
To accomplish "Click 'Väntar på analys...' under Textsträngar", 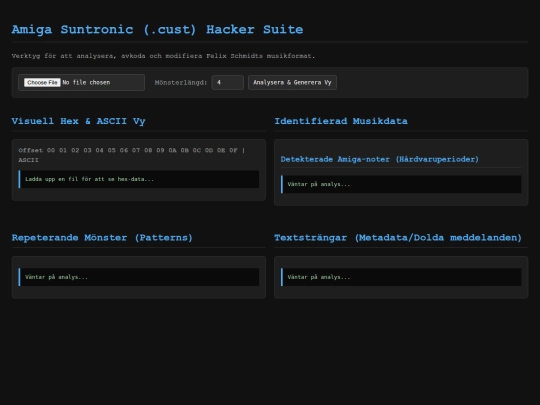I will point(319,277).
